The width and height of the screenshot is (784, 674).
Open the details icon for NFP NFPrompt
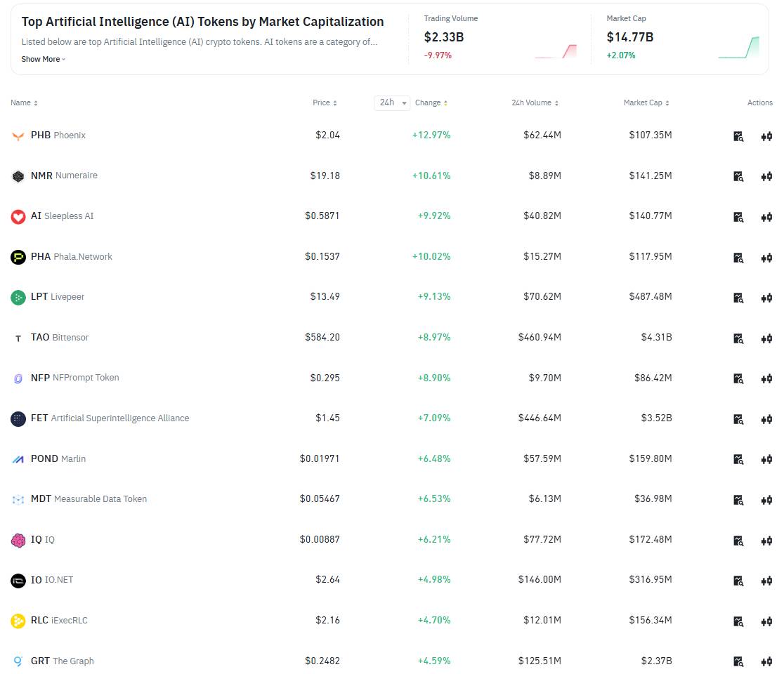tap(738, 378)
